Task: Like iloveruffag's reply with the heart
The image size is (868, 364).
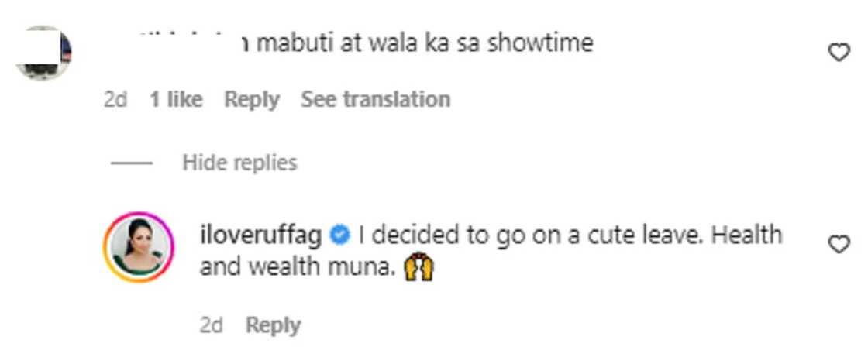Action: pos(839,245)
